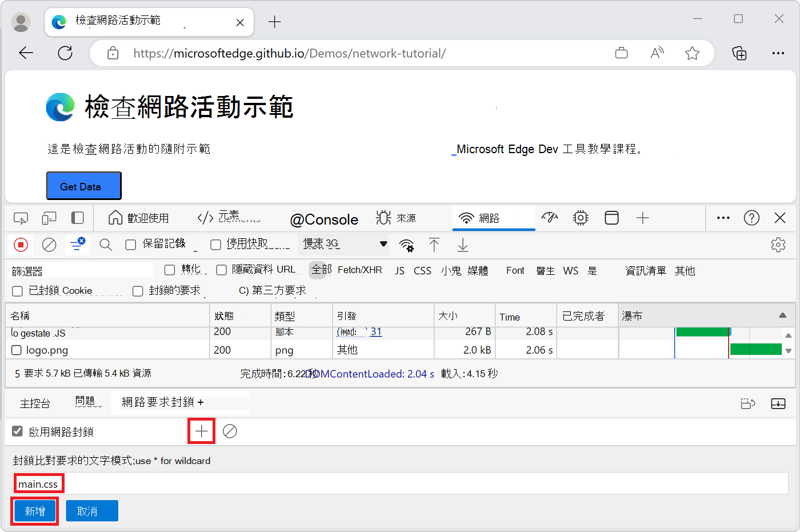
Task: Click the Get Data button
Action: (83, 186)
